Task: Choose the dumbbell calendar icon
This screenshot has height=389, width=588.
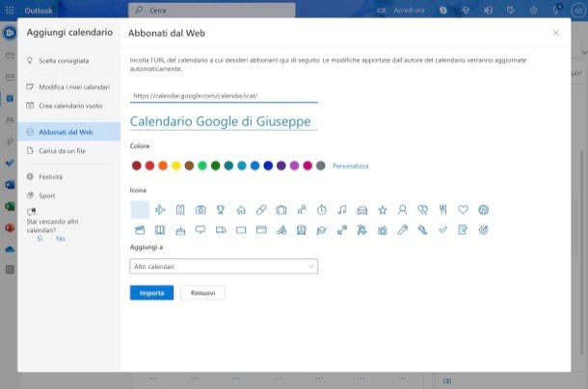Action: click(342, 230)
